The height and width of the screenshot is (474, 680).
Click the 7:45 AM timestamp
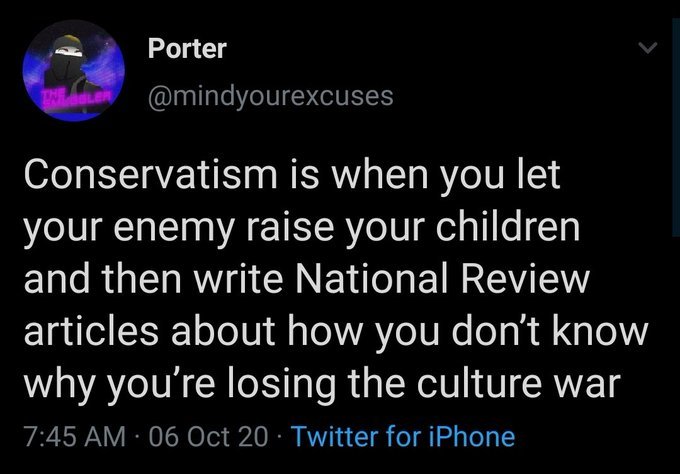click(75, 436)
